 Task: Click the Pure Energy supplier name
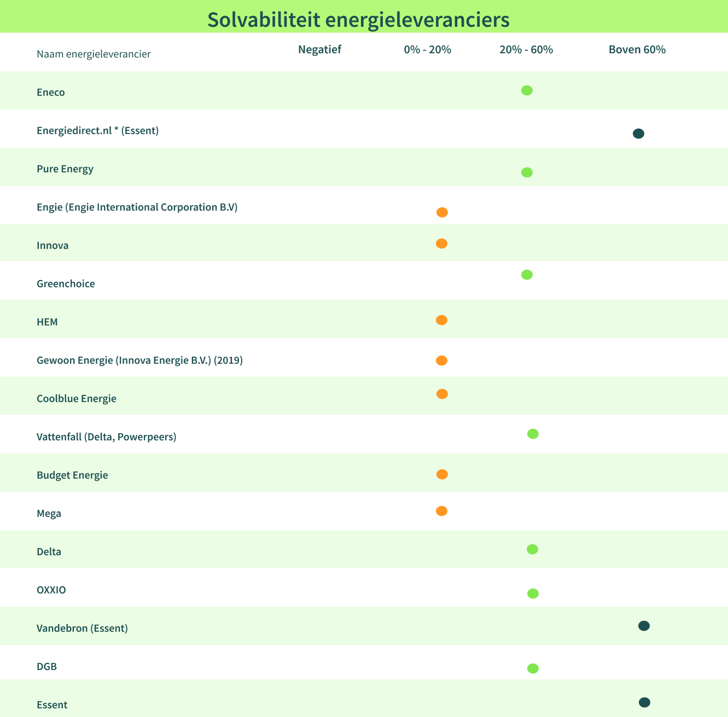click(65, 169)
